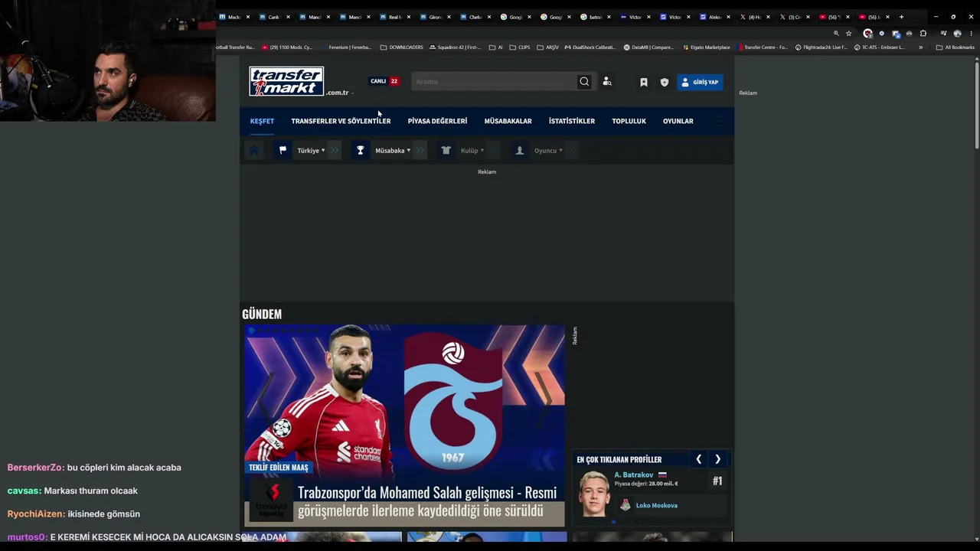Open the PİYASA DEĞERLERİ menu

coord(437,121)
